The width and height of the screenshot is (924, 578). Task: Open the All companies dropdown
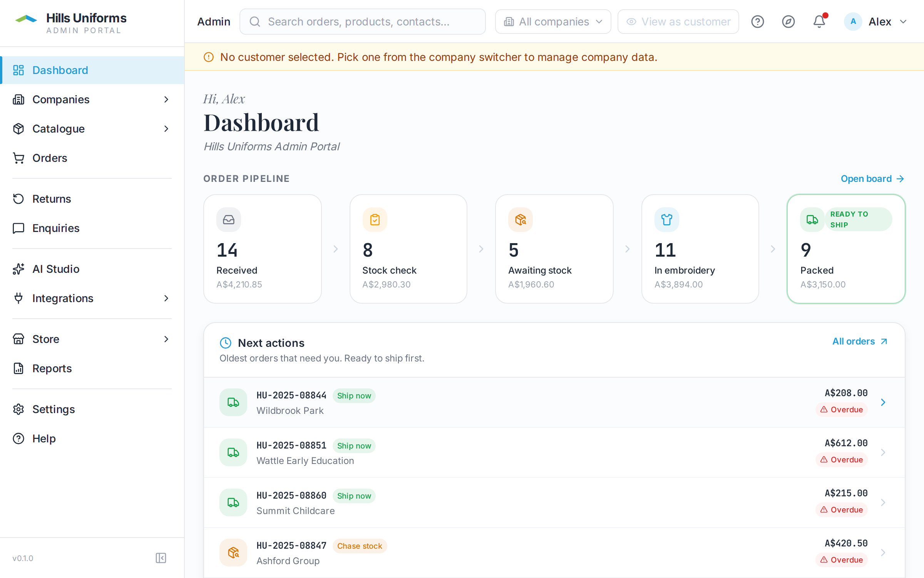coord(553,22)
